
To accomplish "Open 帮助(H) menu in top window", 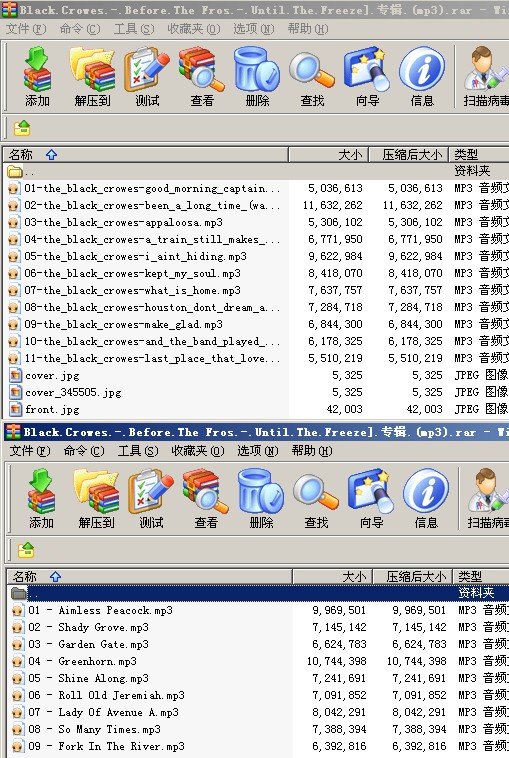I will [308, 29].
